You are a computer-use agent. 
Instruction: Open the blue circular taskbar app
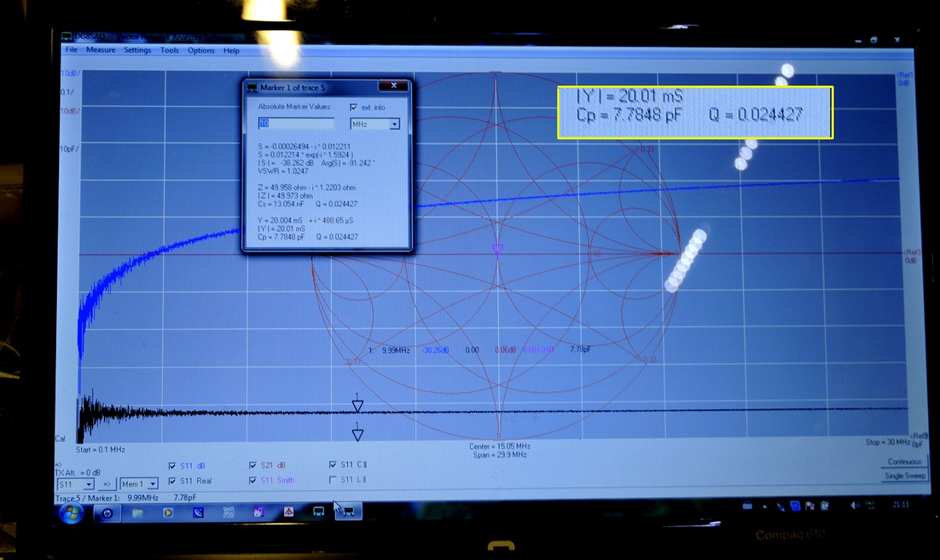click(x=108, y=513)
